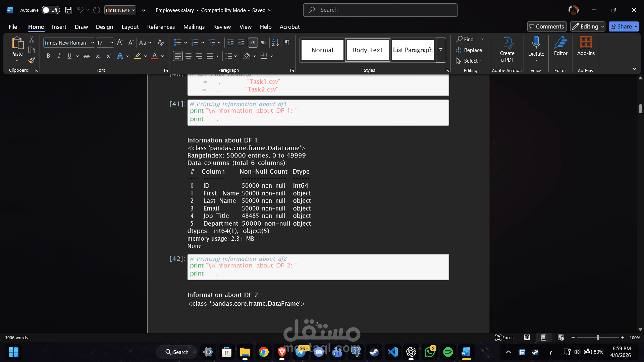This screenshot has width=644, height=362.
Task: Open the Editor pane
Action: point(560,47)
